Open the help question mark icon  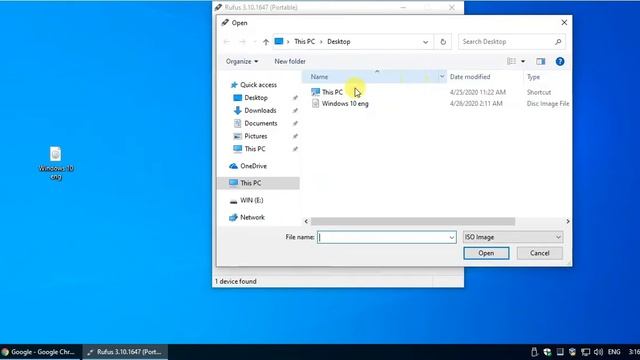[560, 61]
